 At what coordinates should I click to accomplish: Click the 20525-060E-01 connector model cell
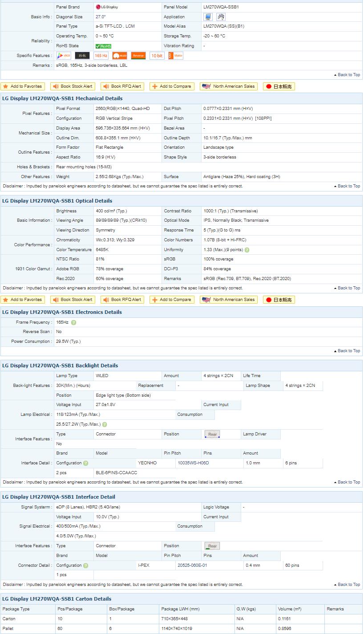pos(193,565)
